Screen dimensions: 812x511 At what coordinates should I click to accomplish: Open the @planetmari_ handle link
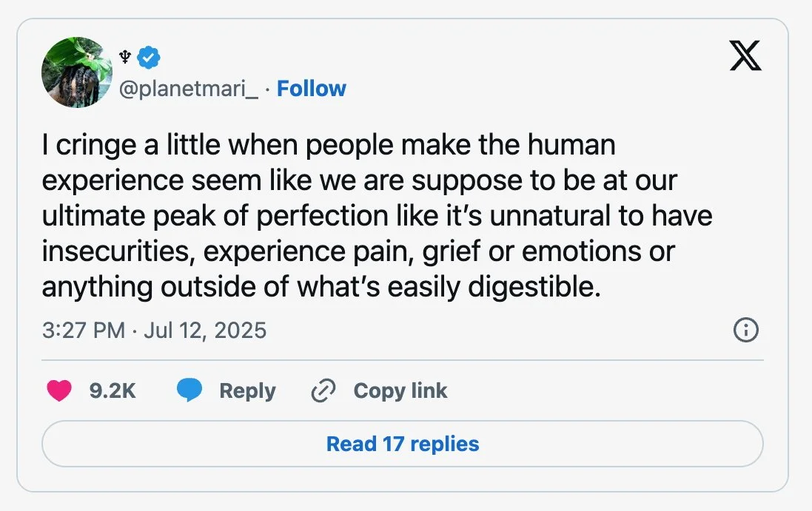click(189, 89)
